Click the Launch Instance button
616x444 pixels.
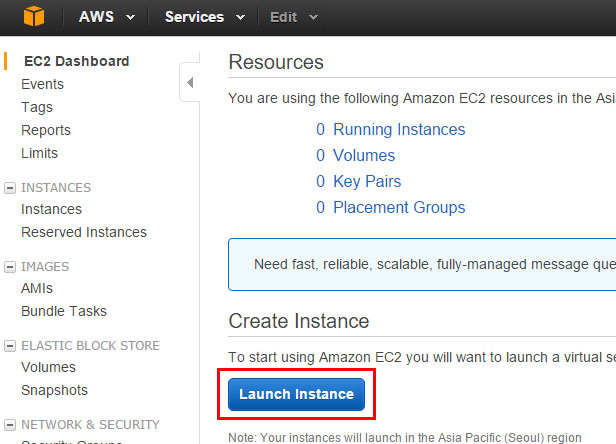297,394
